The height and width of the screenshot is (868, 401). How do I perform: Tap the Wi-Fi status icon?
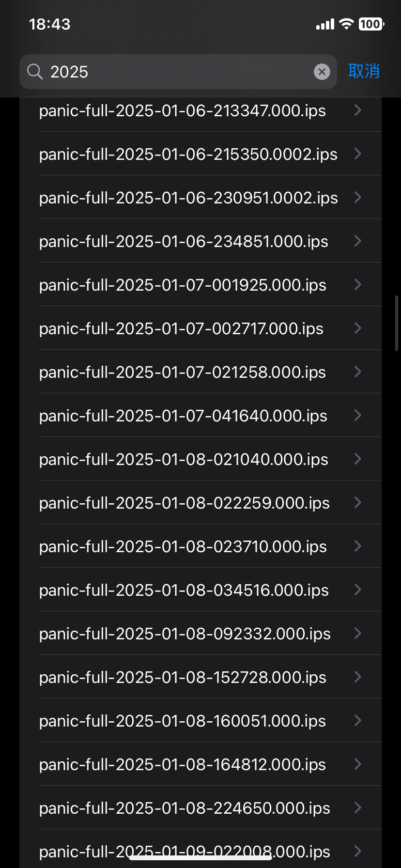[x=346, y=24]
